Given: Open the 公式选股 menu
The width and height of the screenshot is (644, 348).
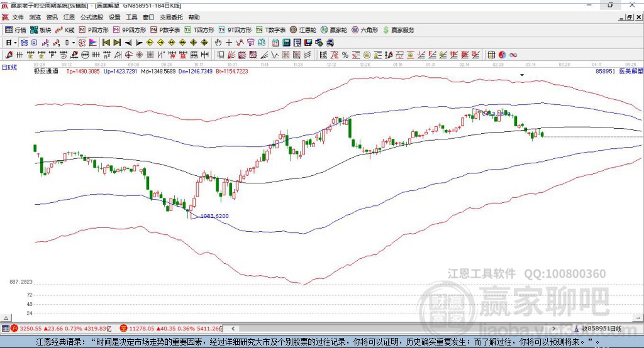Looking at the screenshot, I should tap(92, 17).
